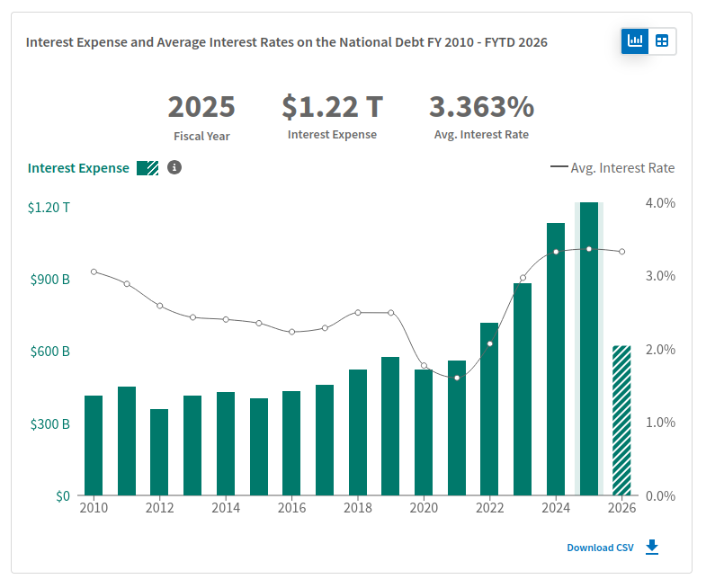Select the 2025 interest expense bar
This screenshot has width=715, height=588.
[x=589, y=349]
